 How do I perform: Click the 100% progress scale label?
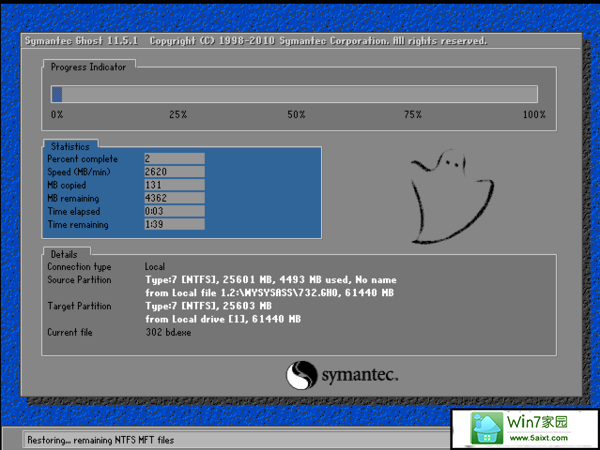pos(535,114)
